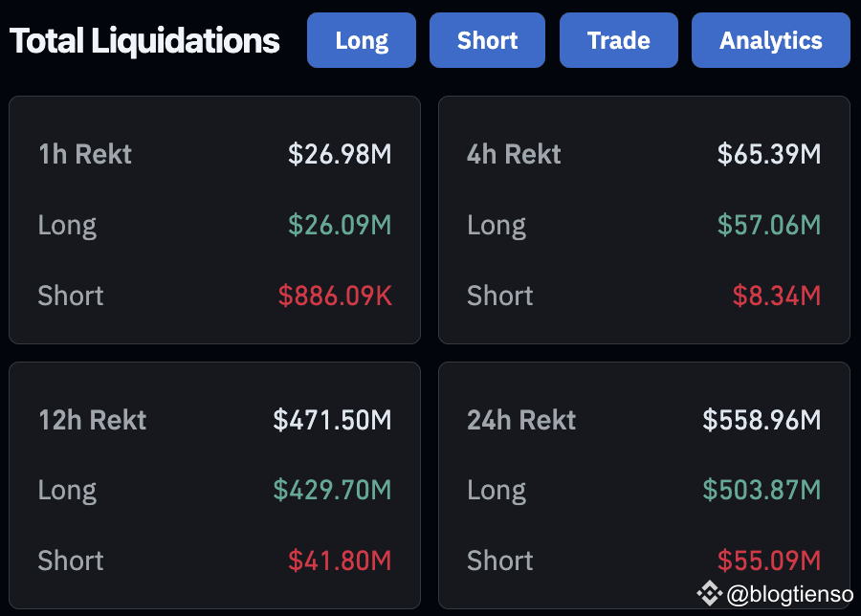Click the 1h Short $886.09K value
Image resolution: width=861 pixels, height=616 pixels.
(335, 296)
